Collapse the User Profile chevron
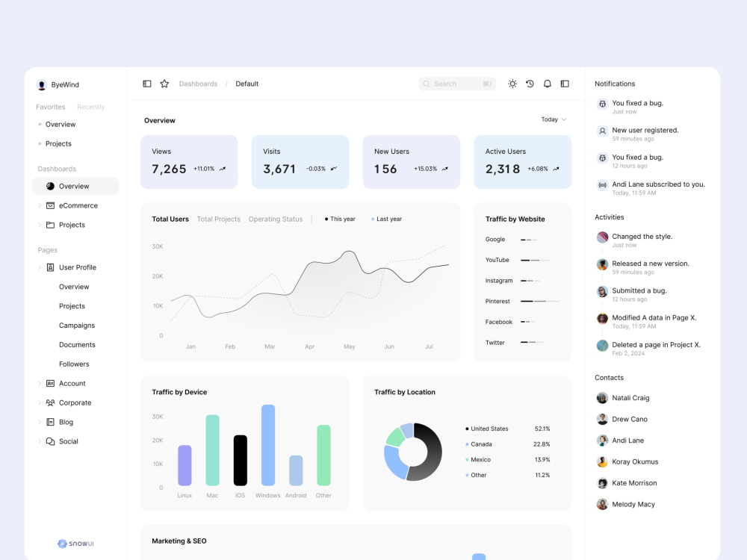Screen dimensions: 747x560 40,267
